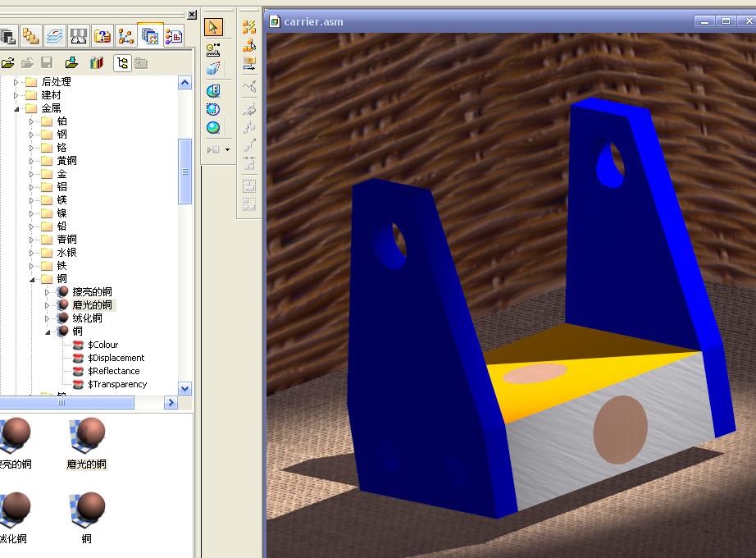The height and width of the screenshot is (558, 756).
Task: Switch to the gray stacked pages tab
Action: [x=8, y=36]
